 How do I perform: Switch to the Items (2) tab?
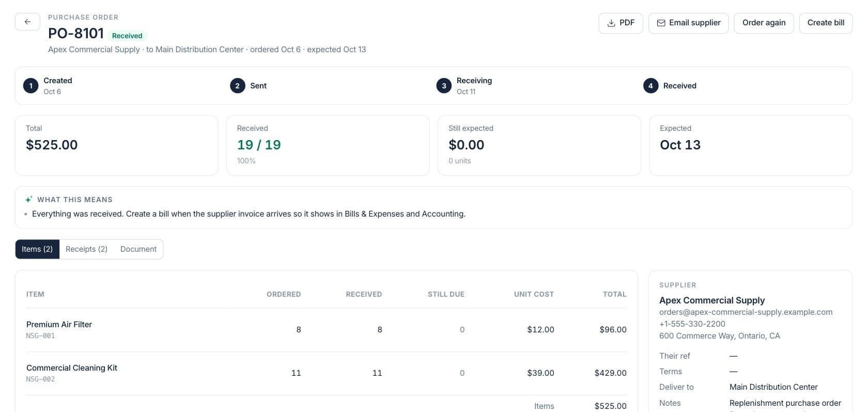tap(37, 249)
